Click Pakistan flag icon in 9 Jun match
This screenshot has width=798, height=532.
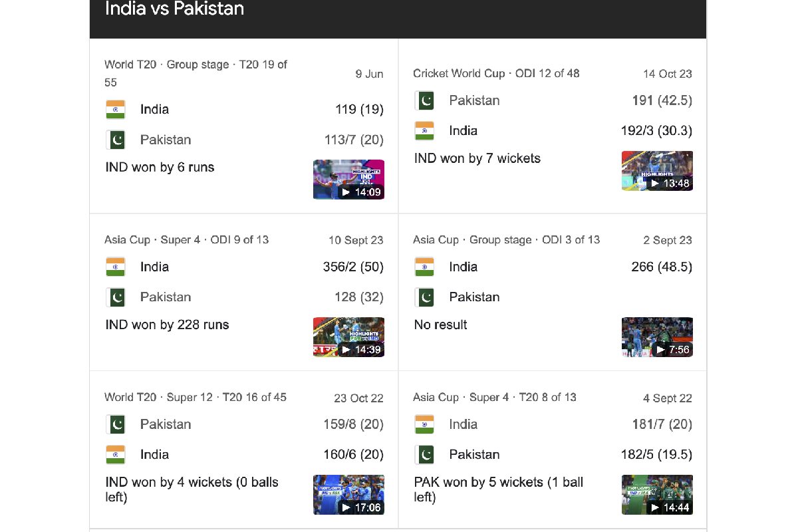[x=116, y=140]
